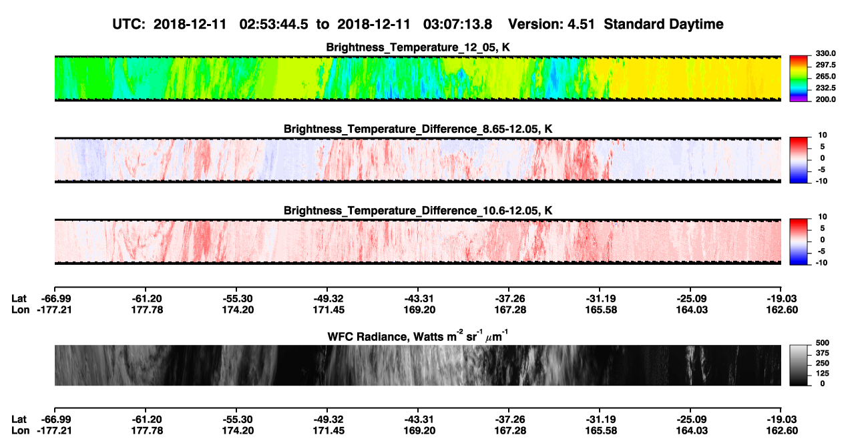Click the Brightness_Temperature_Difference_10.6-12.05 image strip
Viewport: 868px width, 445px height.
tap(418, 241)
